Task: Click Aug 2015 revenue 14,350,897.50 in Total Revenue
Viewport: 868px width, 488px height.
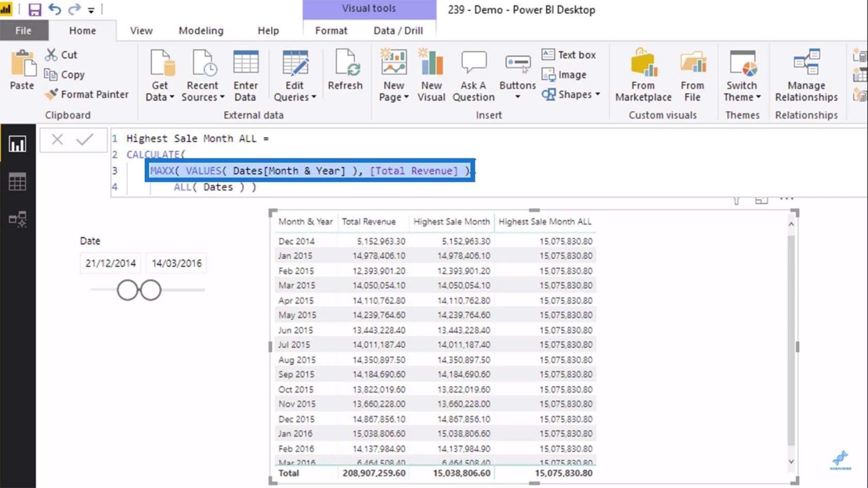Action: (x=379, y=360)
